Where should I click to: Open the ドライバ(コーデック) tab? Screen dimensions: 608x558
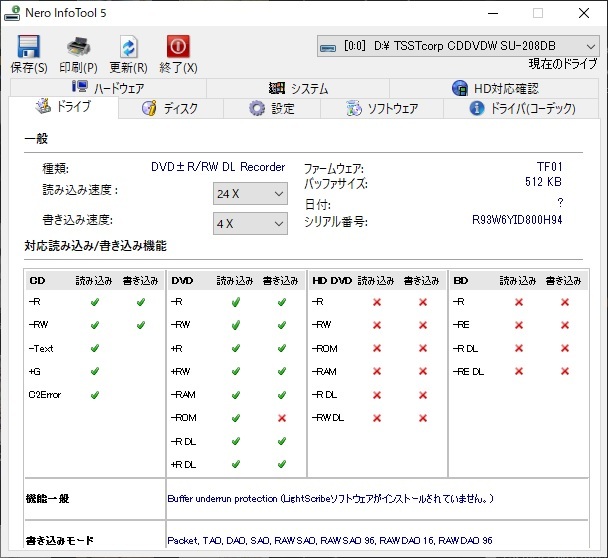pyautogui.click(x=521, y=108)
